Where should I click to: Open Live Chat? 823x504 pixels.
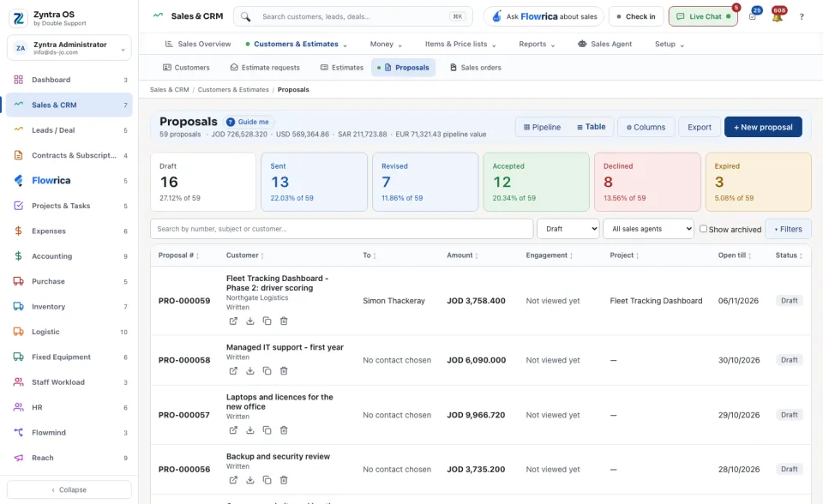pyautogui.click(x=703, y=16)
